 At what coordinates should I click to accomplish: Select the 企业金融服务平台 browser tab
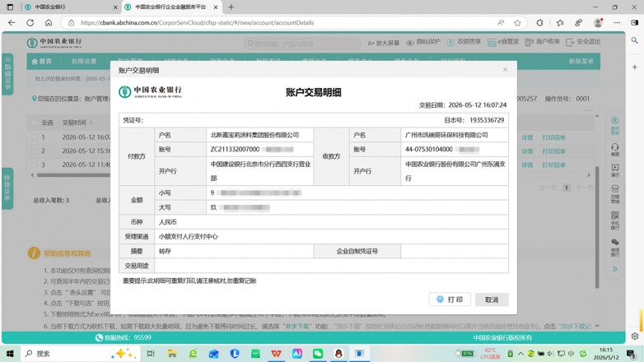(x=170, y=7)
